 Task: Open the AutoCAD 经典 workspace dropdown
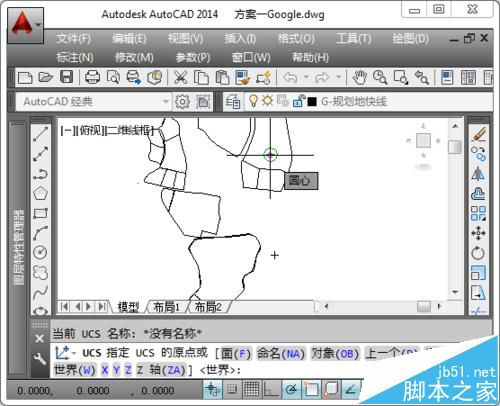tap(93, 101)
